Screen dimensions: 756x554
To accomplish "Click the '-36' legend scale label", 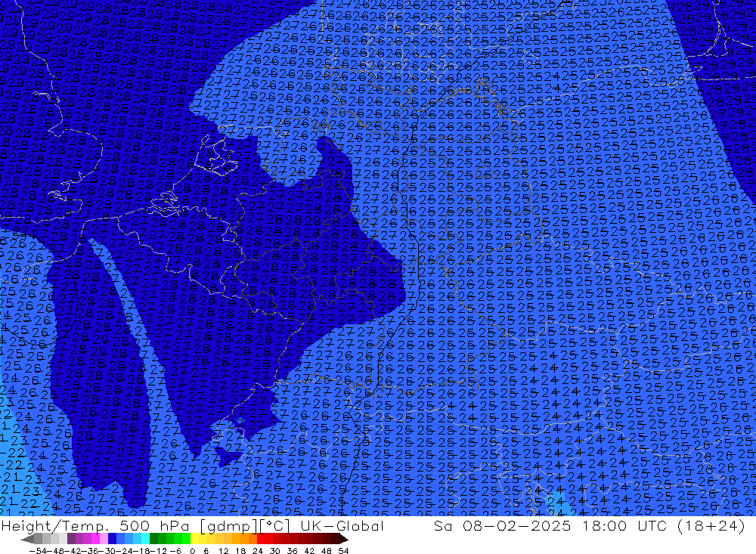I will click(90, 551).
